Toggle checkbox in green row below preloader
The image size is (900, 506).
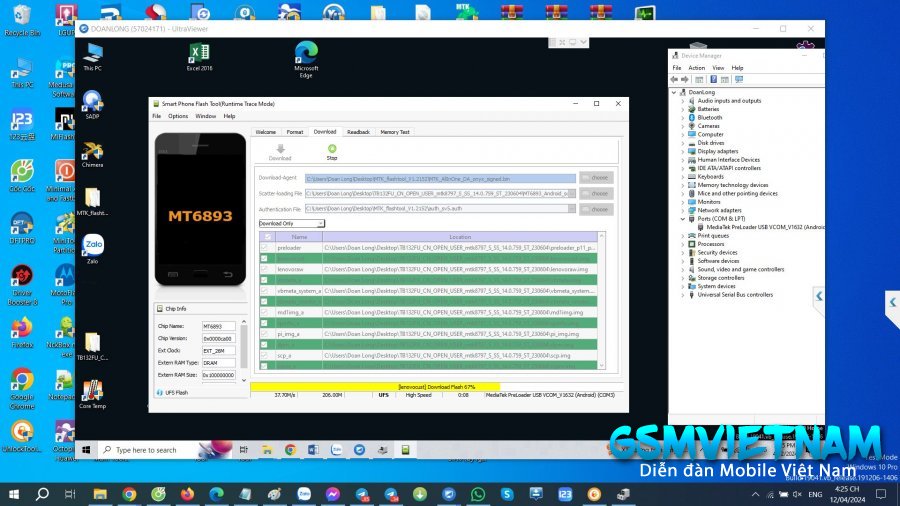(264, 259)
